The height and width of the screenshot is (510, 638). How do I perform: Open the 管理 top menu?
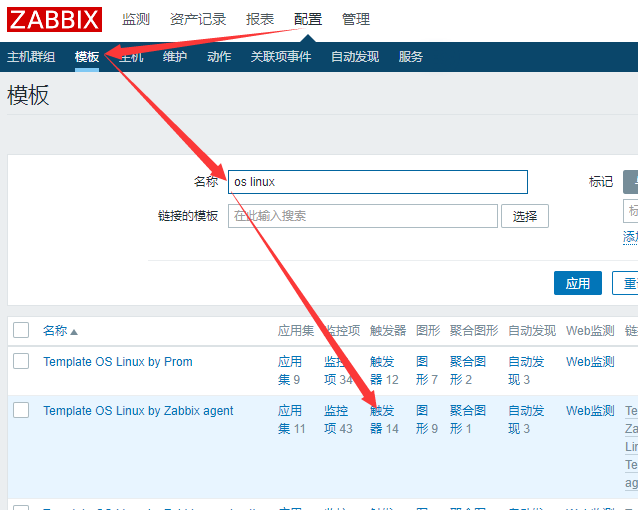356,19
